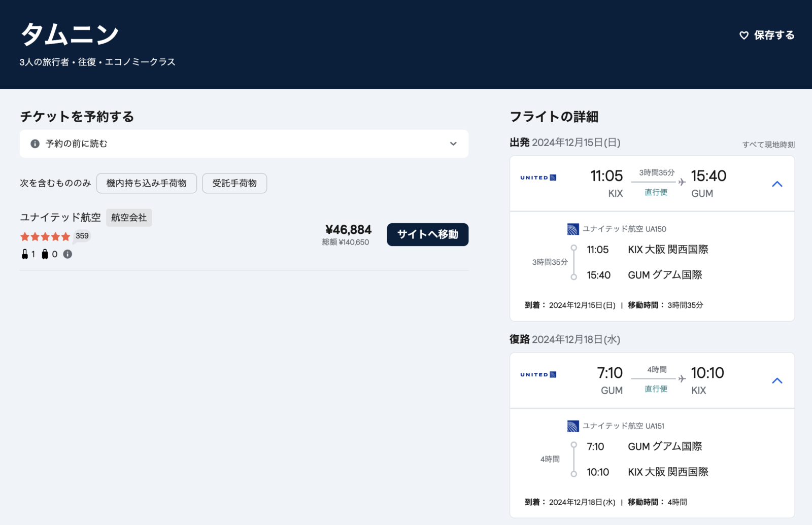Click the five-star rating for ユナイテッド航空
This screenshot has height=525, width=812.
[45, 236]
